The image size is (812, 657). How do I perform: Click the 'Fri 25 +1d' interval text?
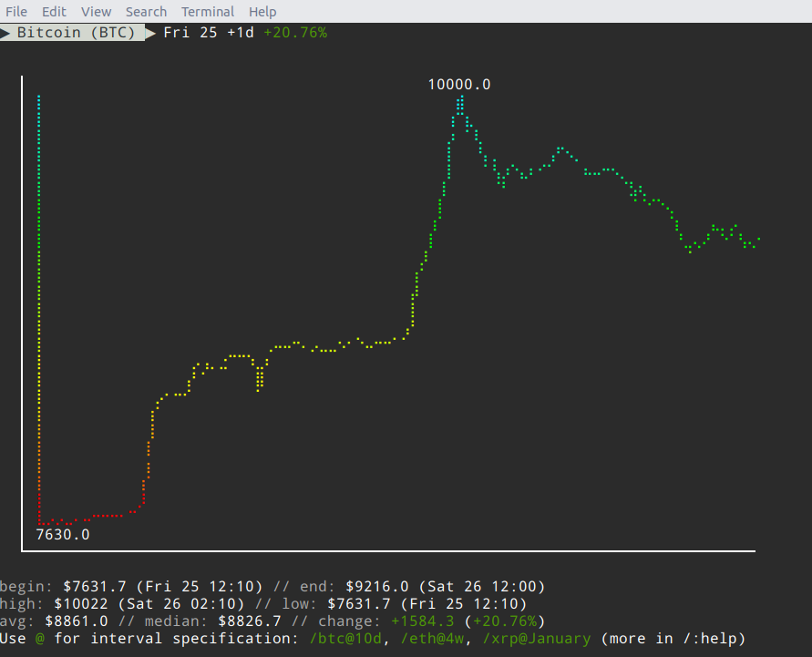209,33
